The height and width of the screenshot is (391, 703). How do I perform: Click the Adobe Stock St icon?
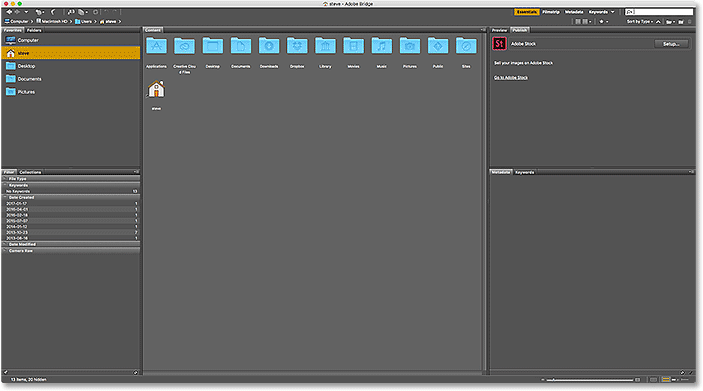[x=499, y=43]
